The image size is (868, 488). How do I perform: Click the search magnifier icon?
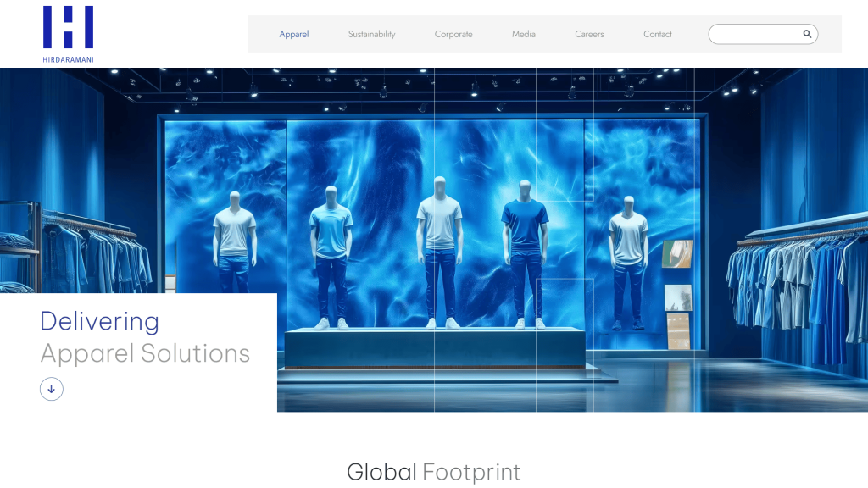[x=807, y=34]
